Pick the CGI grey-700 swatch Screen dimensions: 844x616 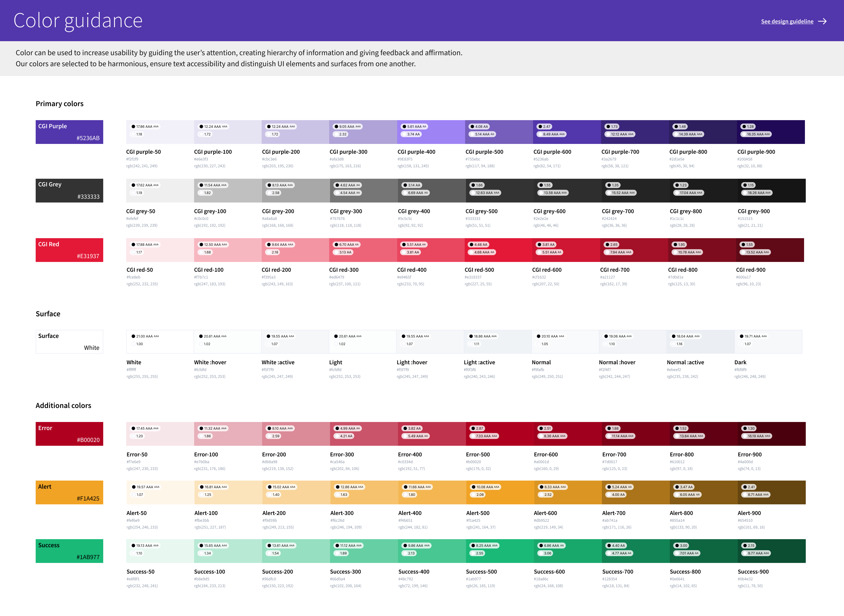(x=635, y=191)
